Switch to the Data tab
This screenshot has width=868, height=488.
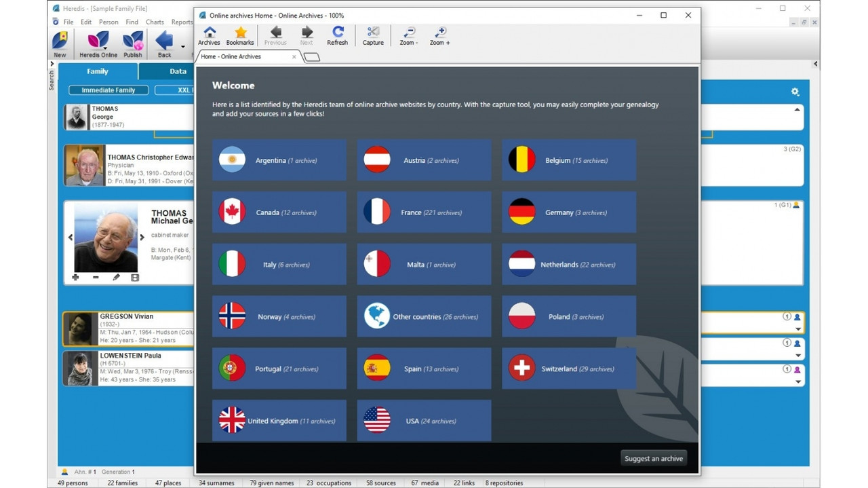(x=178, y=71)
